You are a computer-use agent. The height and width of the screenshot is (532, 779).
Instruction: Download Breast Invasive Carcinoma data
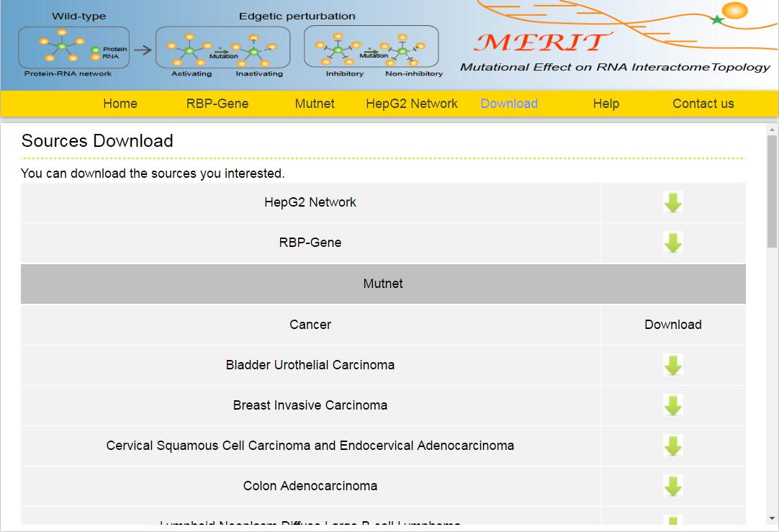[x=672, y=405]
